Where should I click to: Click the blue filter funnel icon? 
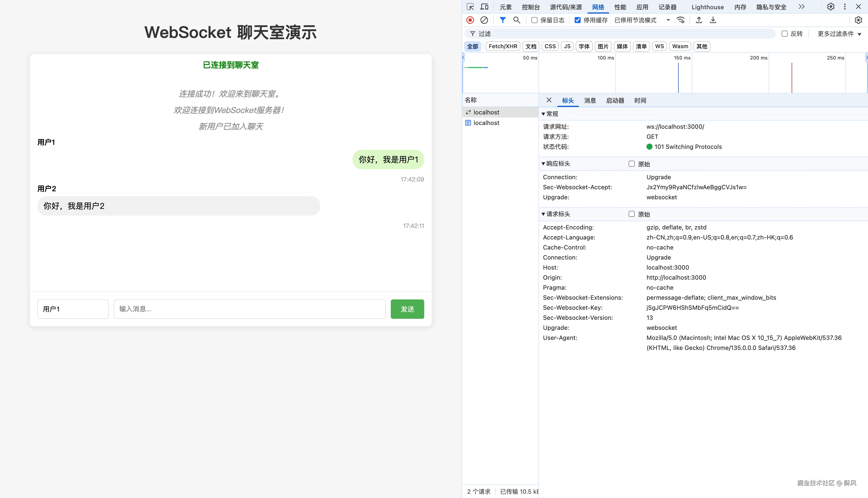point(502,20)
